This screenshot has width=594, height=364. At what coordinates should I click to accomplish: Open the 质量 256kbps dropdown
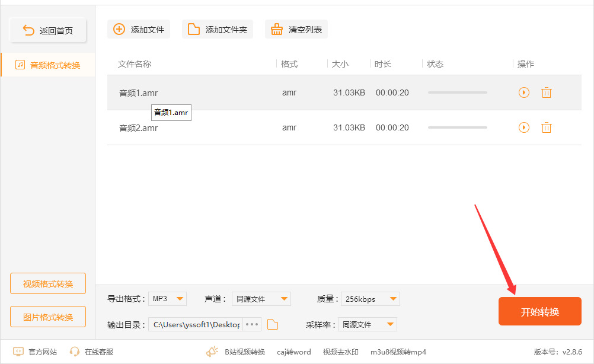[371, 299]
